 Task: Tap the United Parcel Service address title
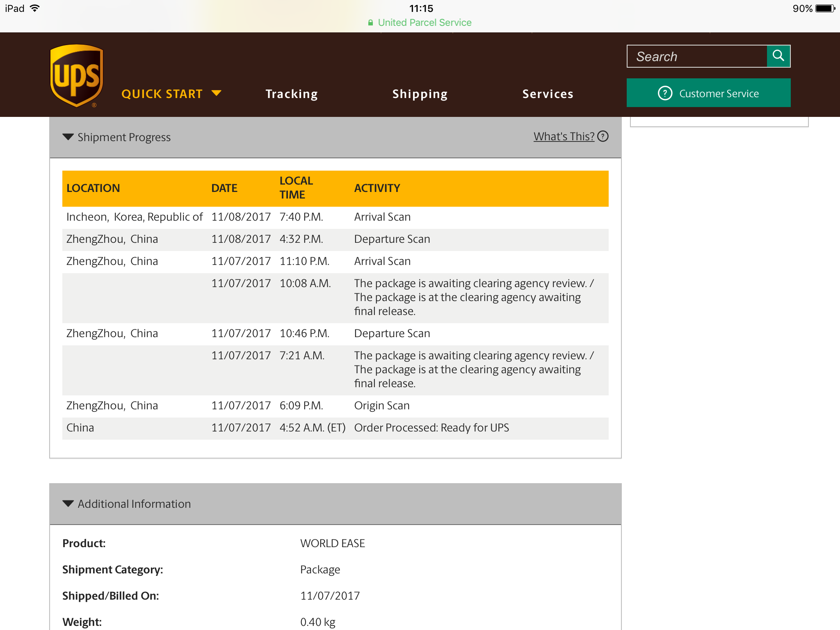point(424,23)
